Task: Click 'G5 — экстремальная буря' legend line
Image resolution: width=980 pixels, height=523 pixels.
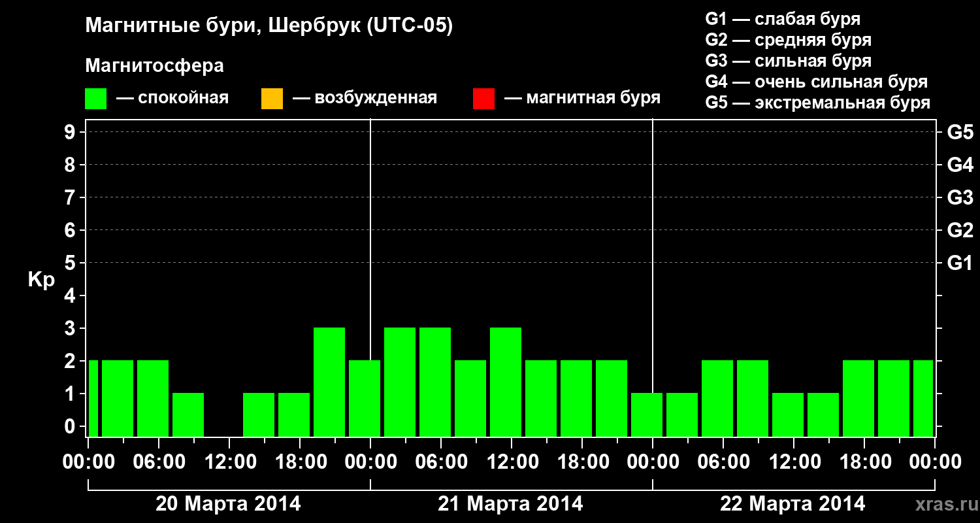Action: pos(818,103)
